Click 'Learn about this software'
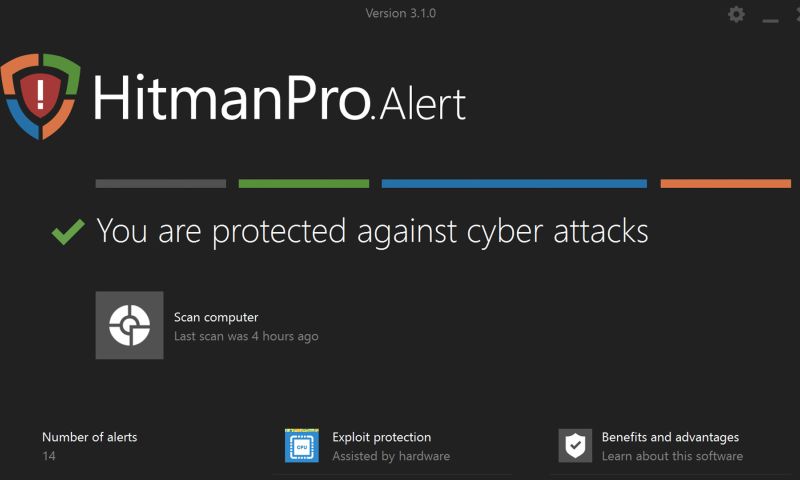Screen dimensions: 800x480 (672, 456)
